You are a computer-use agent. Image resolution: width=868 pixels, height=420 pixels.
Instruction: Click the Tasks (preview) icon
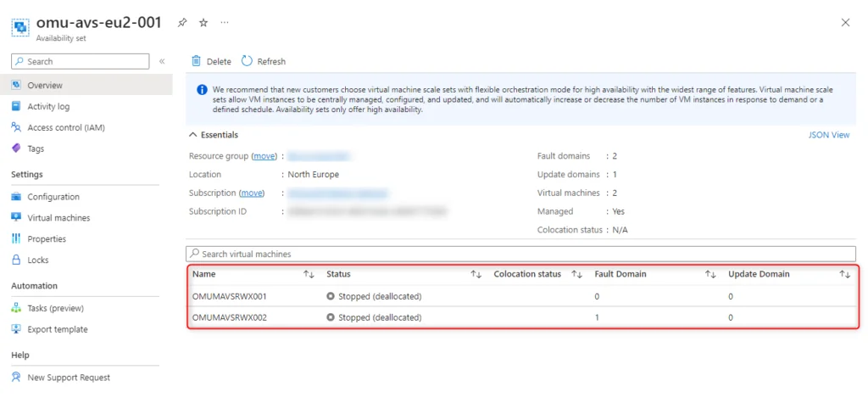tap(16, 308)
